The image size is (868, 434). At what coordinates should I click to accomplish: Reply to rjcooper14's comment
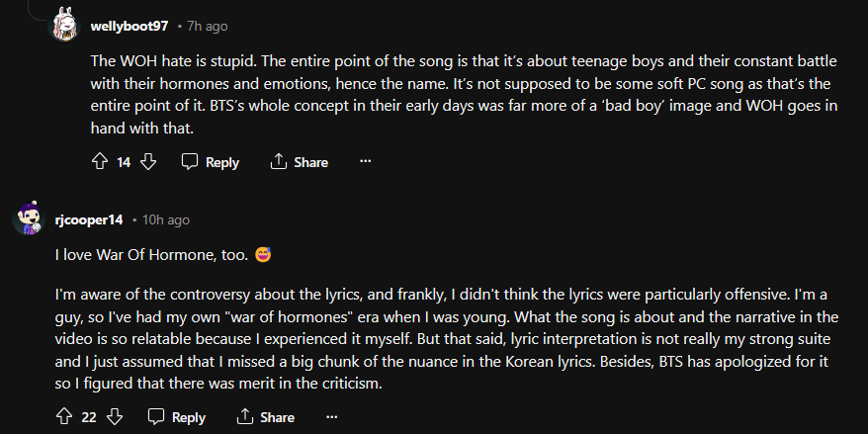coord(176,417)
